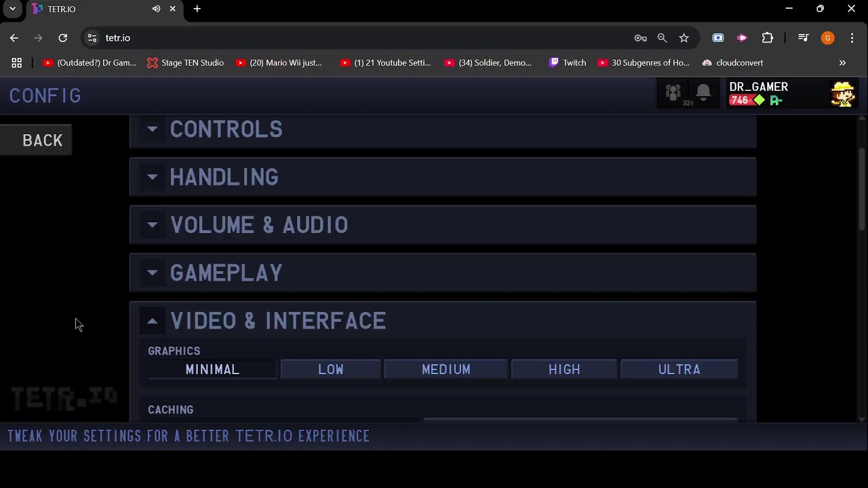Click the DR_GAMER username
868x488 pixels.
click(x=758, y=87)
